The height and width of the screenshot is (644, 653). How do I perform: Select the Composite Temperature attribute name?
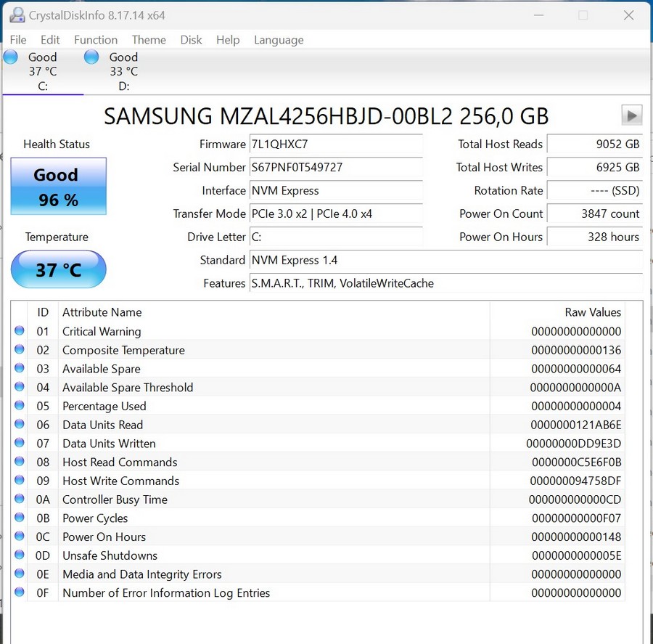click(x=123, y=350)
